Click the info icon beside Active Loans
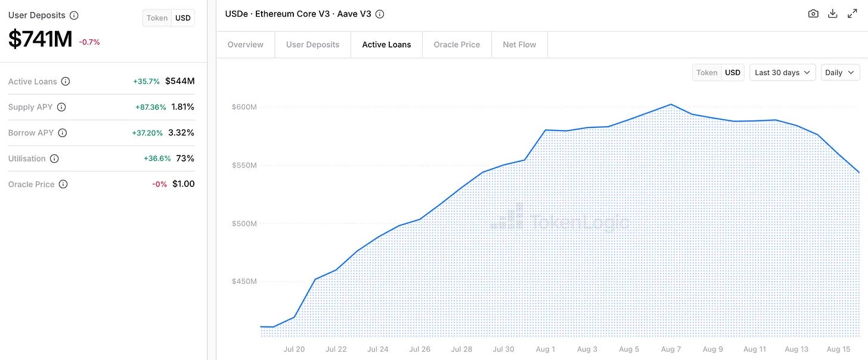The height and width of the screenshot is (360, 868). [x=66, y=81]
